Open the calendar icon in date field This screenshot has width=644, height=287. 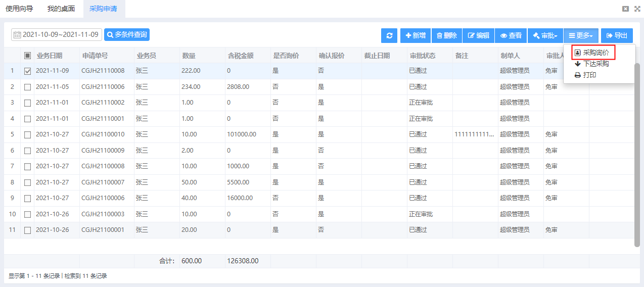tap(17, 35)
